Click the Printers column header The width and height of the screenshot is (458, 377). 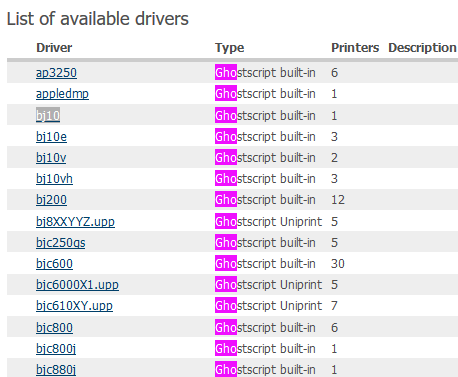click(x=355, y=48)
